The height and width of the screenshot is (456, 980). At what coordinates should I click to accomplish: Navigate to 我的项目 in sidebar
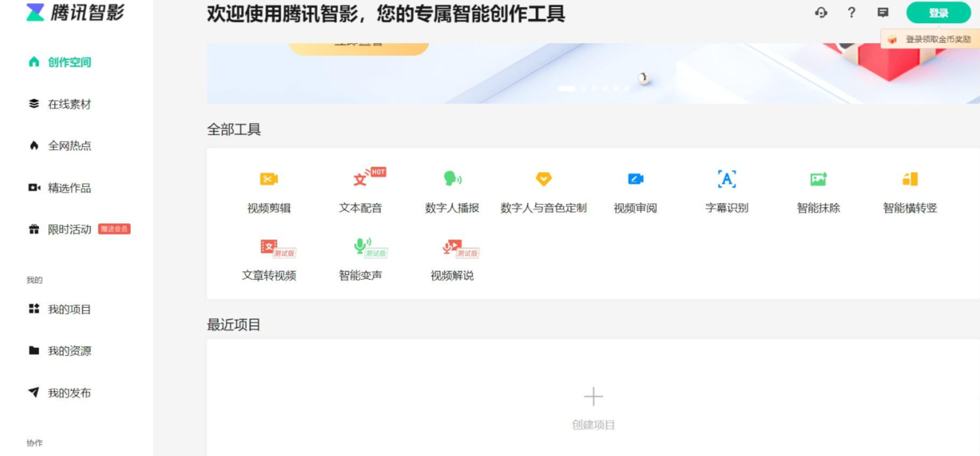pyautogui.click(x=69, y=309)
